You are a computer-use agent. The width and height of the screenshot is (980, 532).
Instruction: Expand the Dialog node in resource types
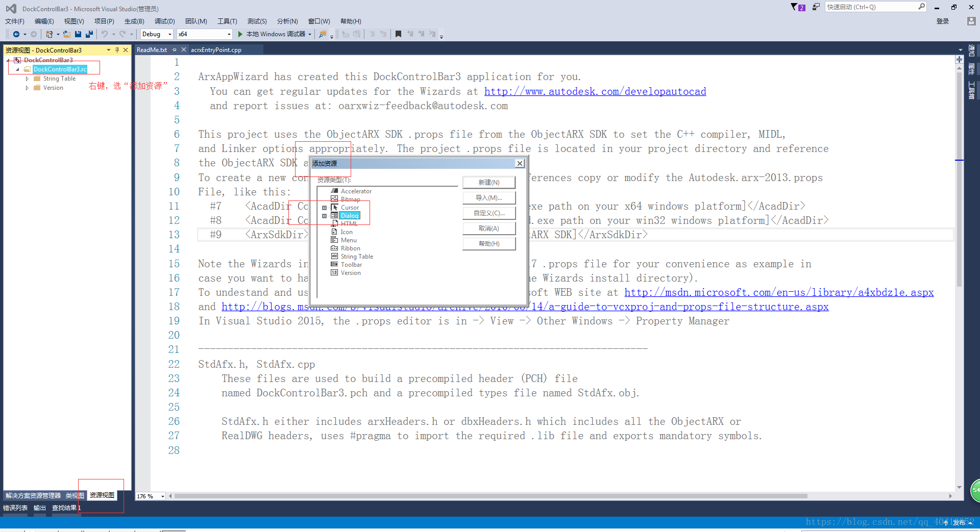tap(324, 216)
